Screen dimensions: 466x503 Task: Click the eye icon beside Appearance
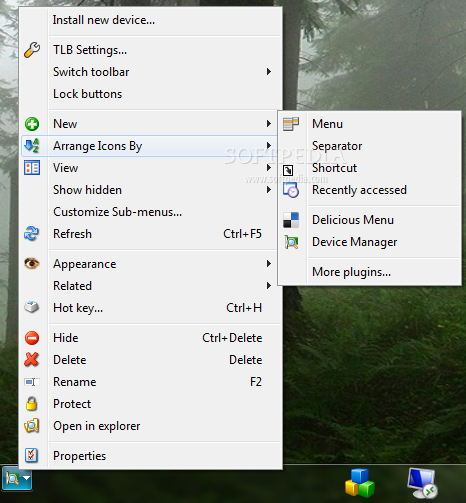32,264
